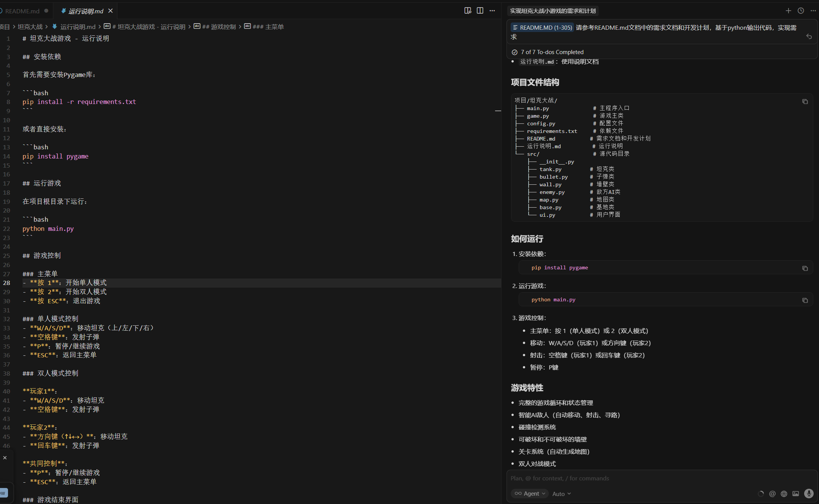This screenshot has height=504, width=819.
Task: Click the '**玩家2**:' line in editor
Action: 40,427
